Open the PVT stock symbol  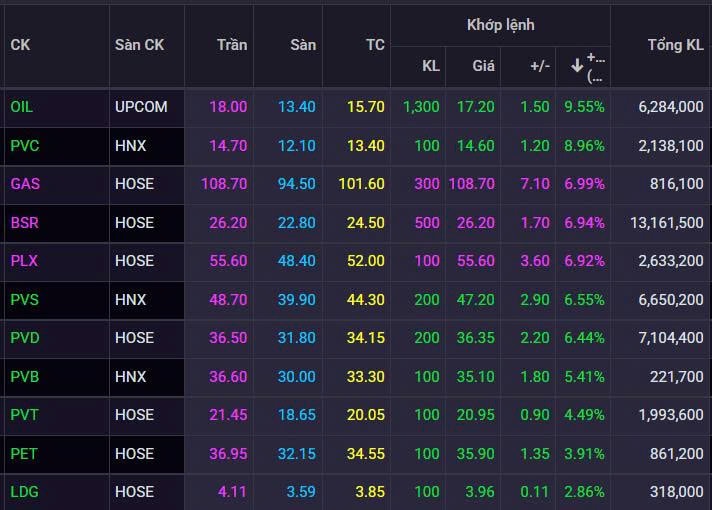click(x=24, y=415)
